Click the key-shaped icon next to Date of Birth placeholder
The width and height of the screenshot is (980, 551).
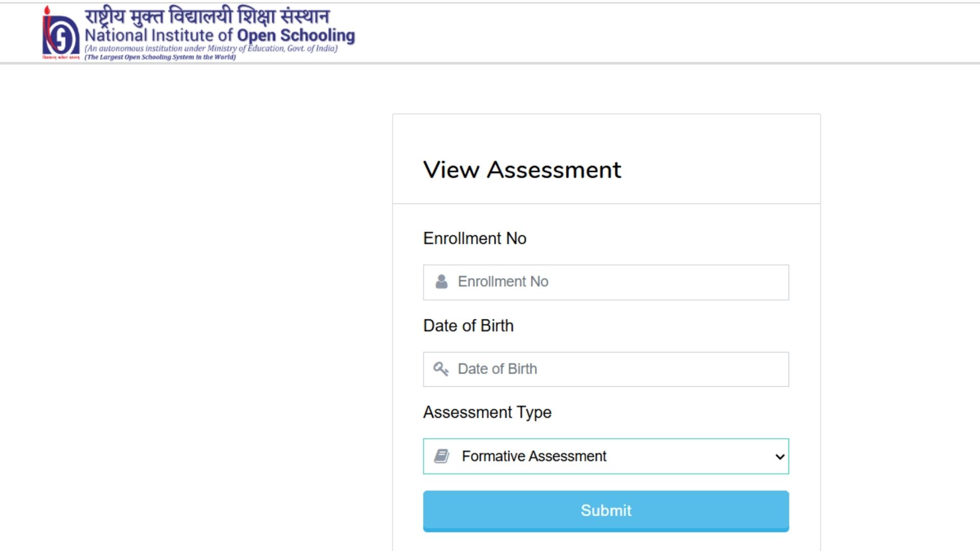tap(441, 368)
